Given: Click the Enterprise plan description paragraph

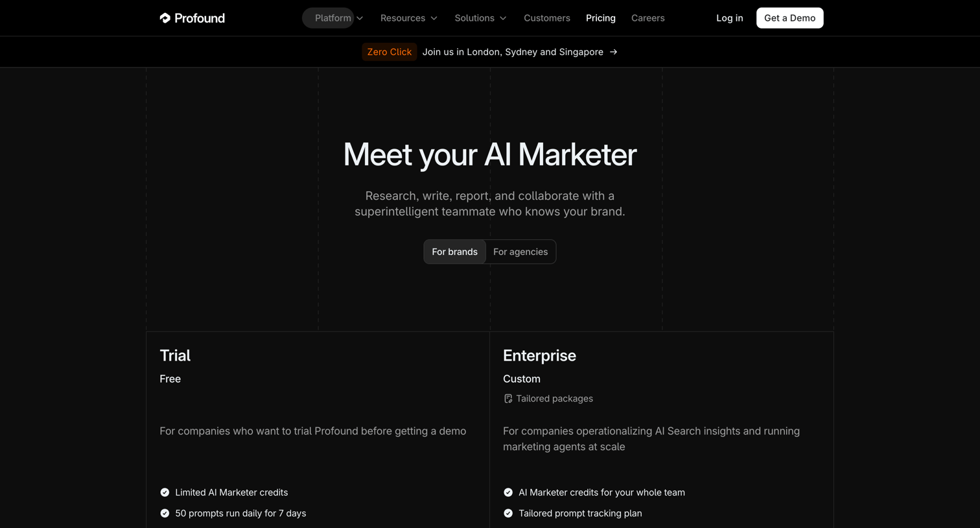Looking at the screenshot, I should pyautogui.click(x=651, y=439).
